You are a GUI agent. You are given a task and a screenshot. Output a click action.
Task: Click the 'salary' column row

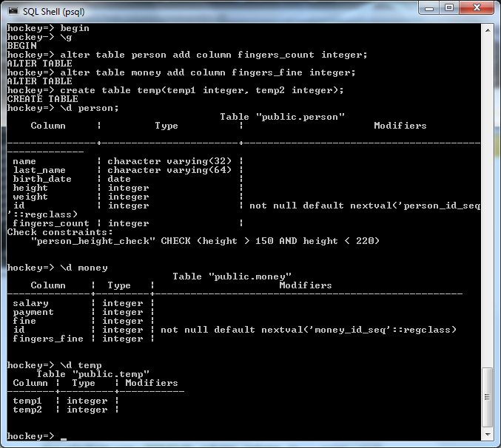tap(84, 303)
